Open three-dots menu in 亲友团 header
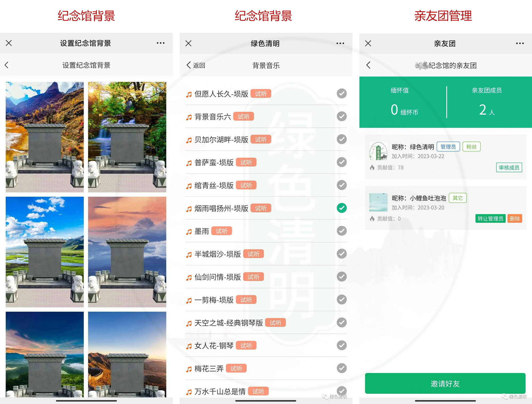This screenshot has height=404, width=532. (519, 43)
